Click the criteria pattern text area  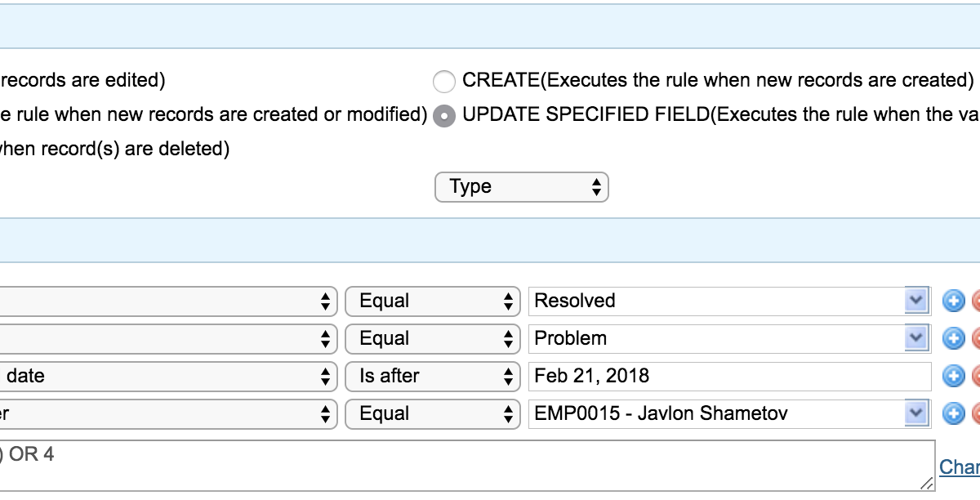[467, 466]
